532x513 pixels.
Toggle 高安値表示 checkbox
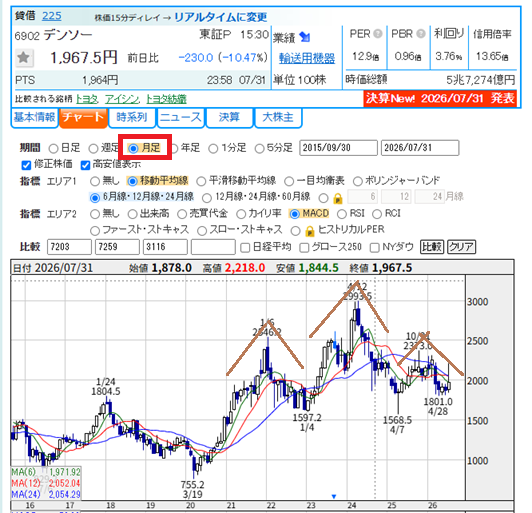(x=85, y=165)
